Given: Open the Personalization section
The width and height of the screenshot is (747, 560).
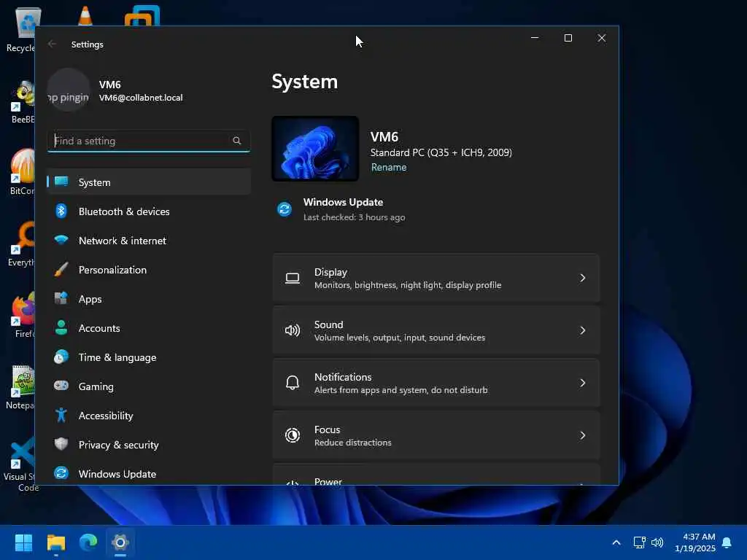Looking at the screenshot, I should pyautogui.click(x=149, y=270).
